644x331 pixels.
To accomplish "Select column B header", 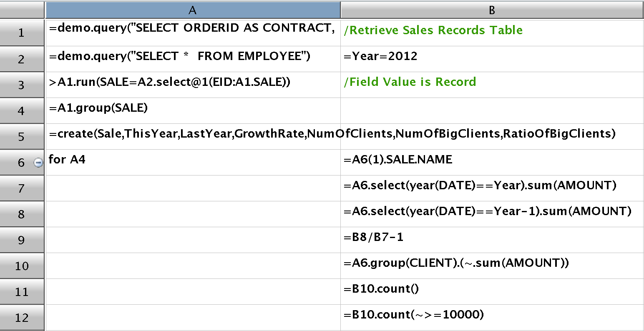I will 492,10.
